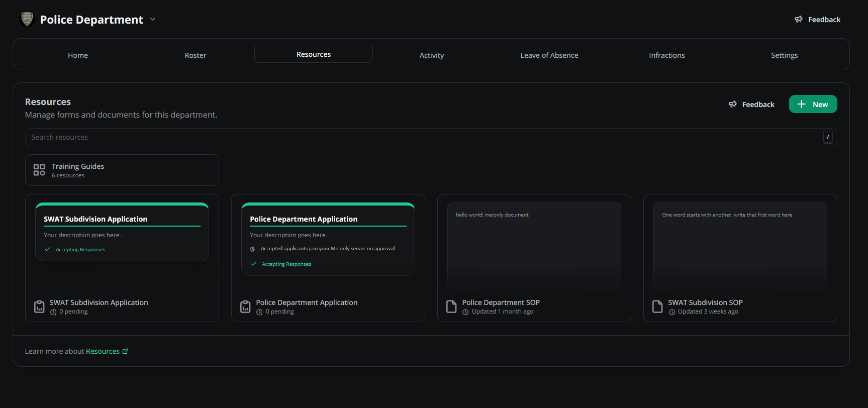Click the slash shortcut key icon
The image size is (868, 408).
(828, 137)
